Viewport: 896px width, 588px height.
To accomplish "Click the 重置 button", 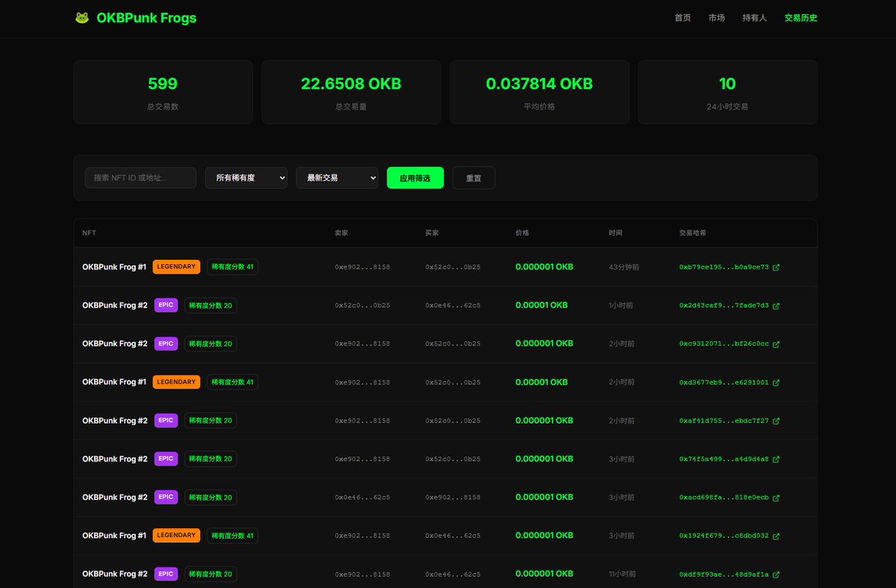I will [x=473, y=178].
